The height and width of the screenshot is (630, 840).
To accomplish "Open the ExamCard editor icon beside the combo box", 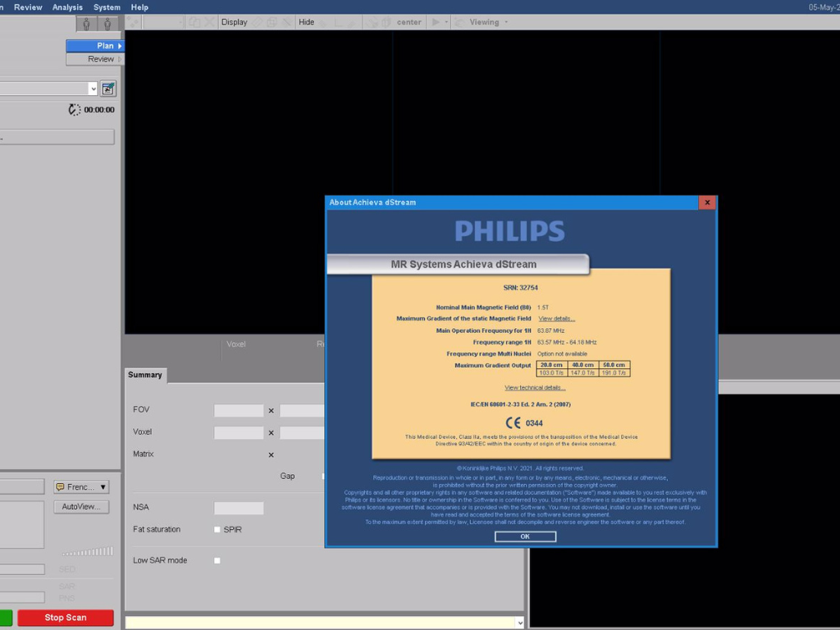I will (108, 89).
